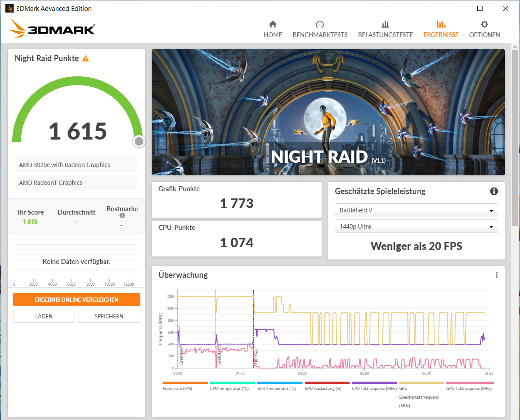Switch to BENCHMARKTESTS tab
This screenshot has height=420, width=520.
319,29
